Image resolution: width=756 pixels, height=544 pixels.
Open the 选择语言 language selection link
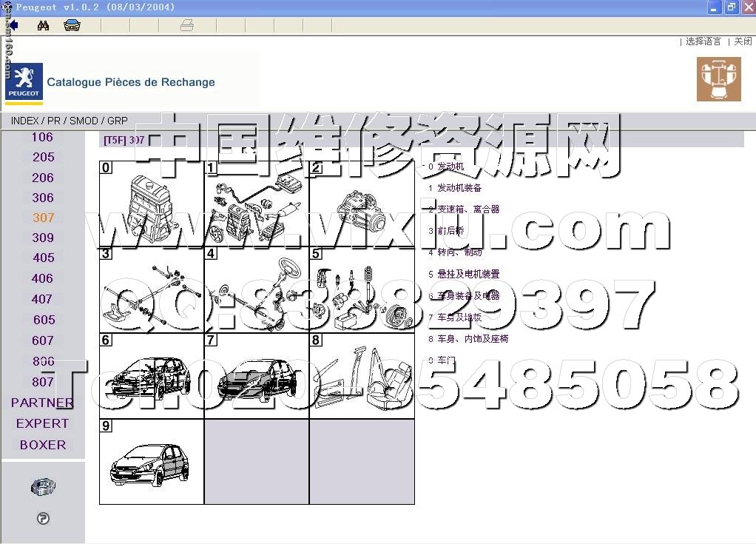pyautogui.click(x=703, y=41)
